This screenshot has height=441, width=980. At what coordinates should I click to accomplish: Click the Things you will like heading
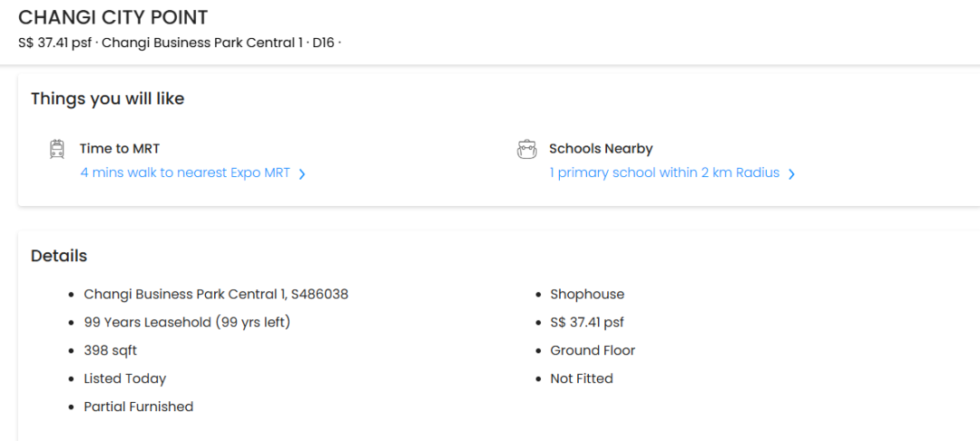point(107,99)
